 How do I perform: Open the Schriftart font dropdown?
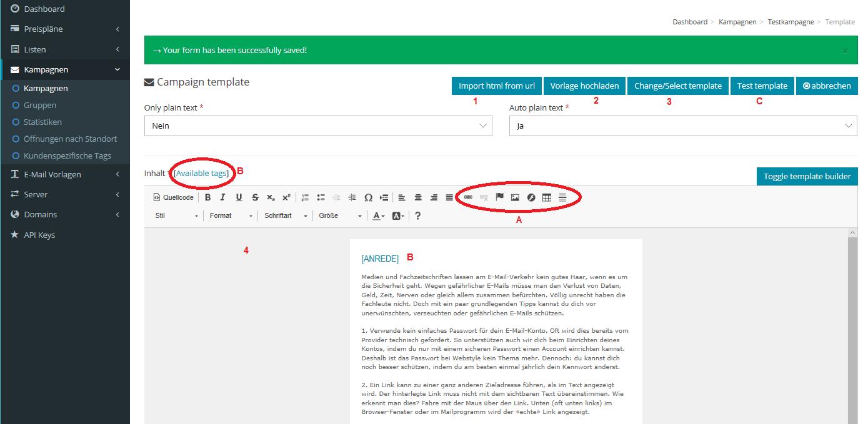click(286, 216)
